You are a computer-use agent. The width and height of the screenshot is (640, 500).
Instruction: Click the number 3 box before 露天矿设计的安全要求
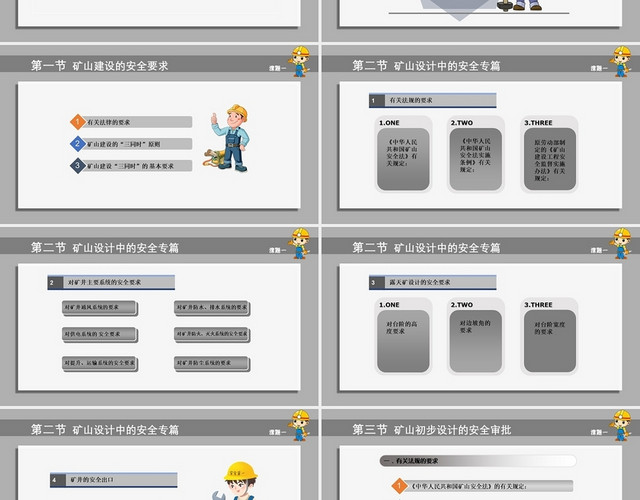(x=377, y=282)
